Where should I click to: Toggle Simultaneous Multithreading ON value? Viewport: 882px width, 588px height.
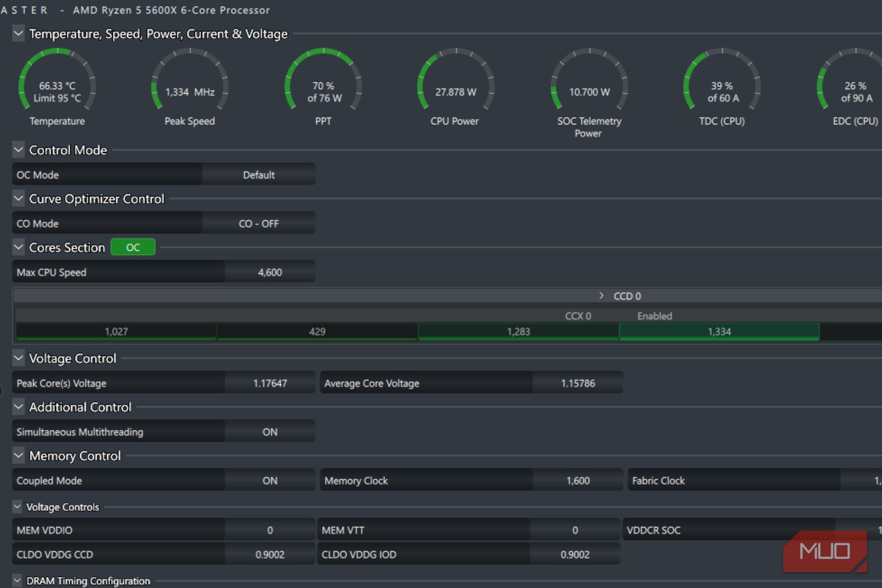(x=270, y=432)
